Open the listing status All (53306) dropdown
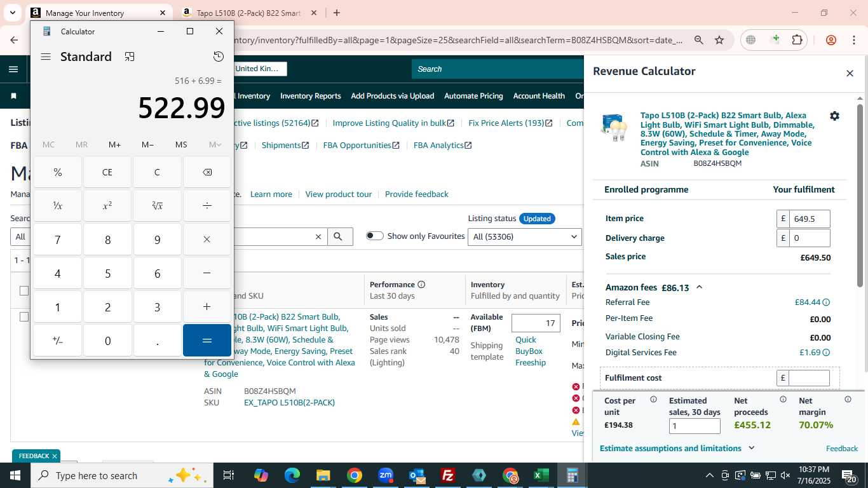Viewport: 868px width, 488px height. 525,236
